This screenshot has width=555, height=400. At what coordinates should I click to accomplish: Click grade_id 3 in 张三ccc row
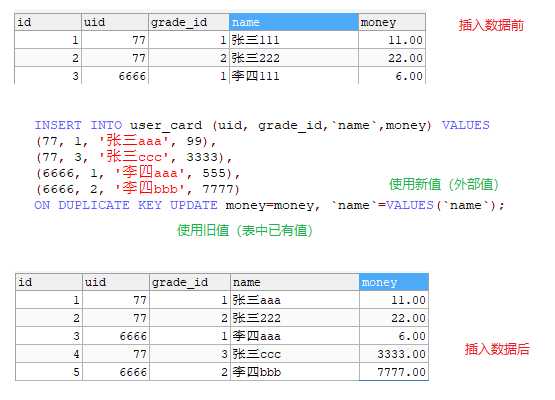190,354
